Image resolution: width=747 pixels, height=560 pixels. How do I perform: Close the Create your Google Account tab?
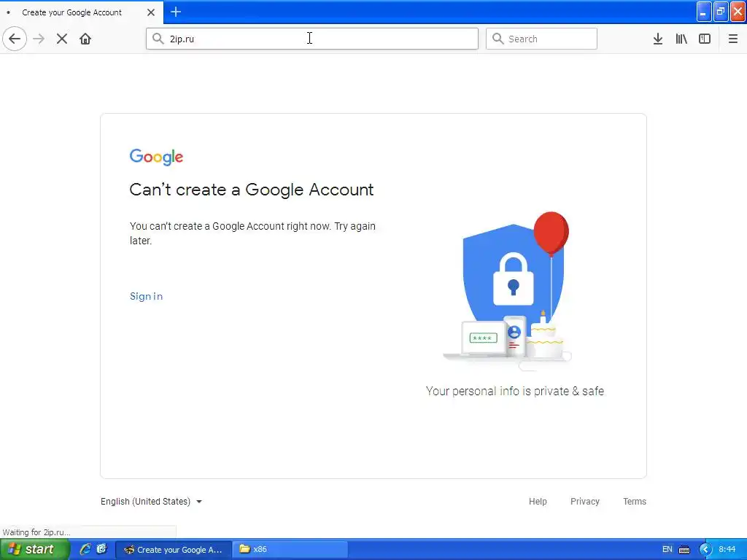coord(151,12)
